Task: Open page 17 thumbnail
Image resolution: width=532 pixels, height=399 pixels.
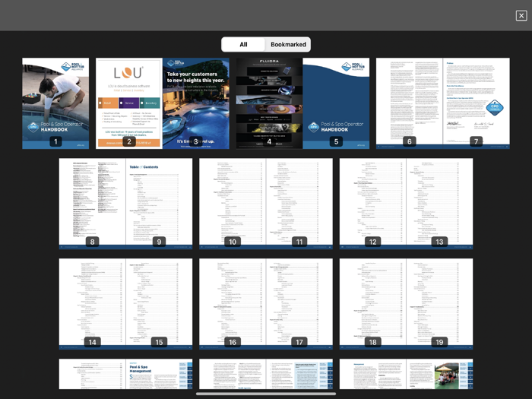Action: click(x=299, y=304)
